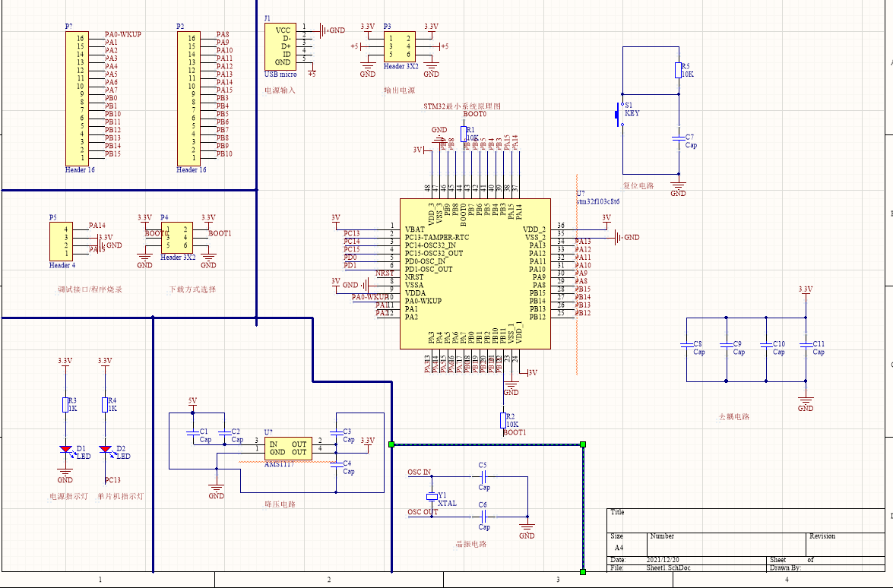Viewport: 893px width, 588px height.
Task: Click the 'AMS1117' component comment text
Action: 280,464
